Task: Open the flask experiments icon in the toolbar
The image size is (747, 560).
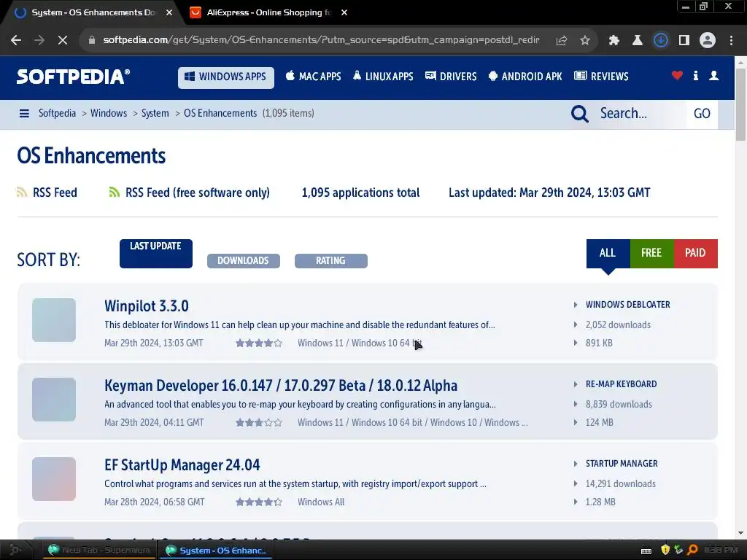Action: [x=637, y=41]
